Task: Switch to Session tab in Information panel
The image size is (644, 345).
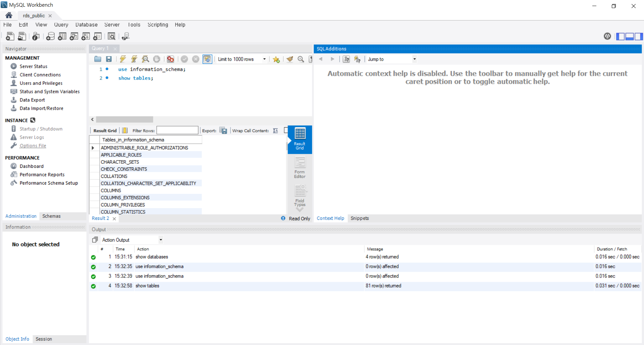Action: pyautogui.click(x=44, y=339)
